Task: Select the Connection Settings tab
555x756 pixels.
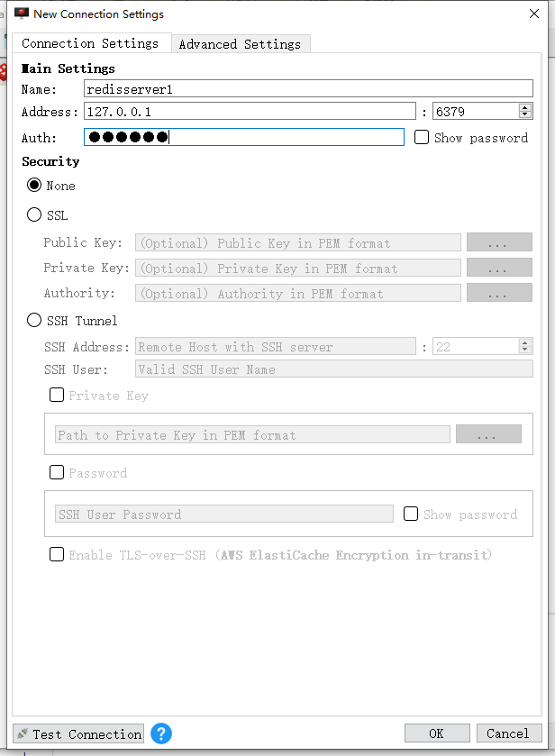Action: click(91, 43)
